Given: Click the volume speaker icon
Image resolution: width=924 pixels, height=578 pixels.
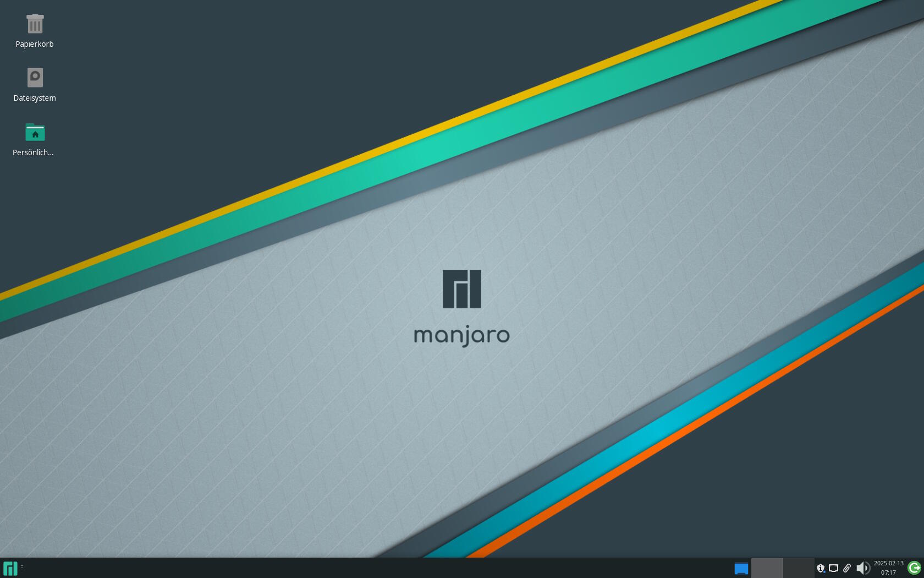Looking at the screenshot, I should click(863, 568).
